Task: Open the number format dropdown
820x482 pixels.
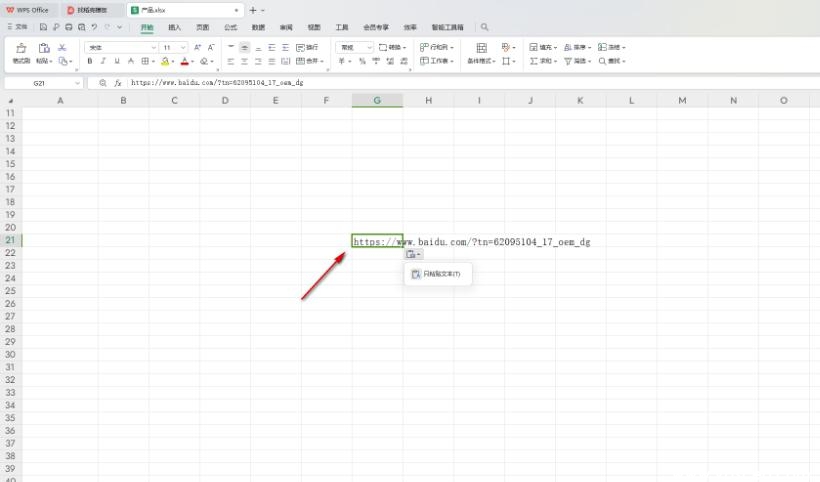Action: (x=369, y=48)
